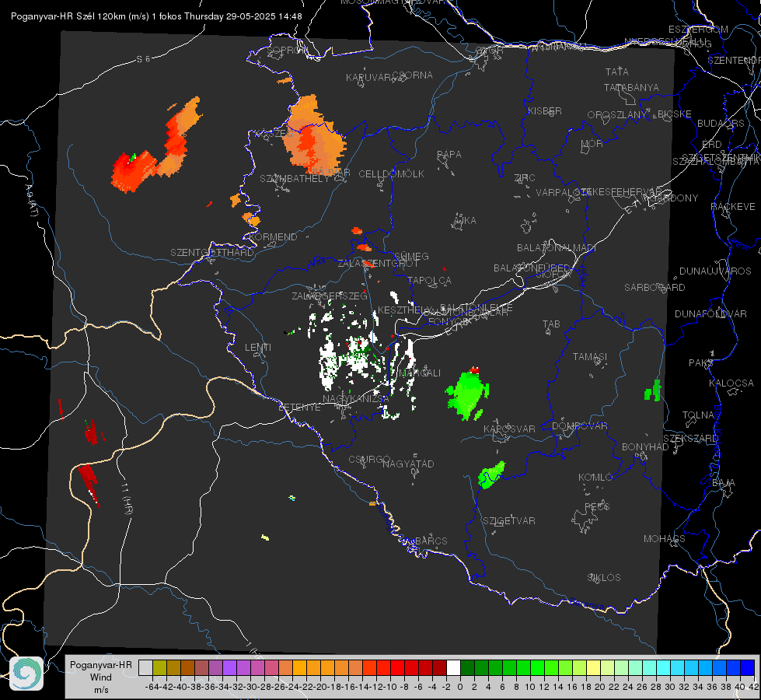Select the MARCALI city label
The image size is (761, 700).
tap(419, 373)
